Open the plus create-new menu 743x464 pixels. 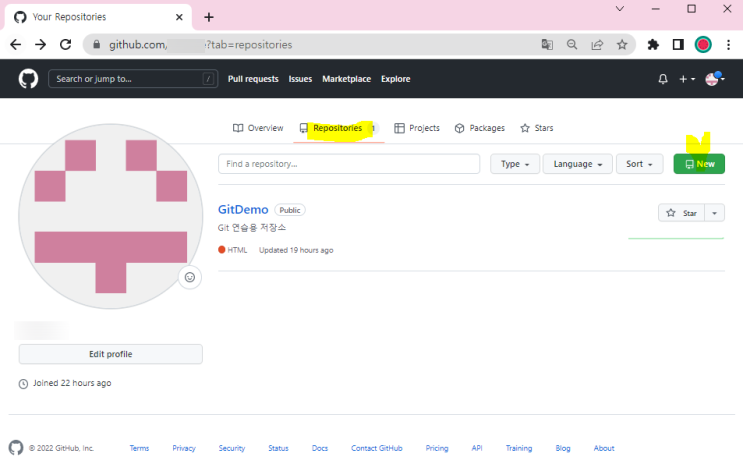point(687,79)
